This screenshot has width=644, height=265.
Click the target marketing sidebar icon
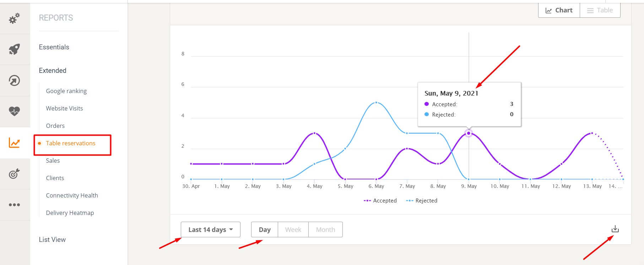(x=15, y=174)
